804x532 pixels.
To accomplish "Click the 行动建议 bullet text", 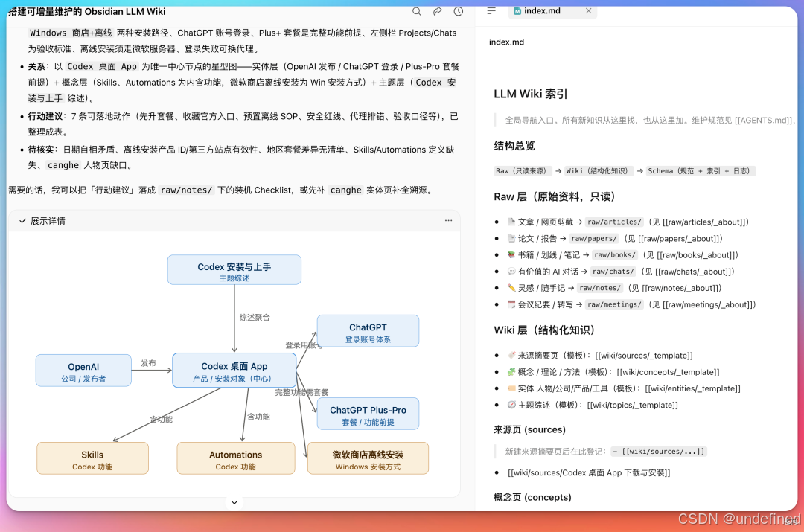I will click(243, 124).
